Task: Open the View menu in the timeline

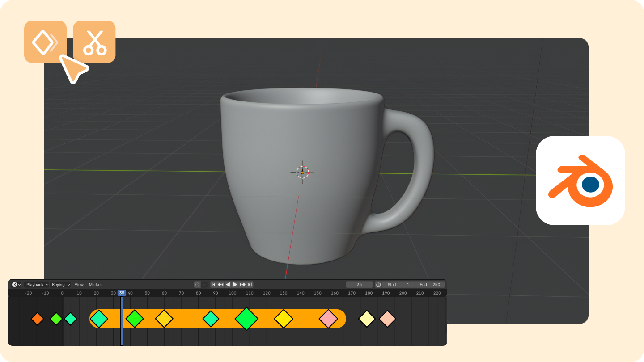Action: pyautogui.click(x=79, y=284)
